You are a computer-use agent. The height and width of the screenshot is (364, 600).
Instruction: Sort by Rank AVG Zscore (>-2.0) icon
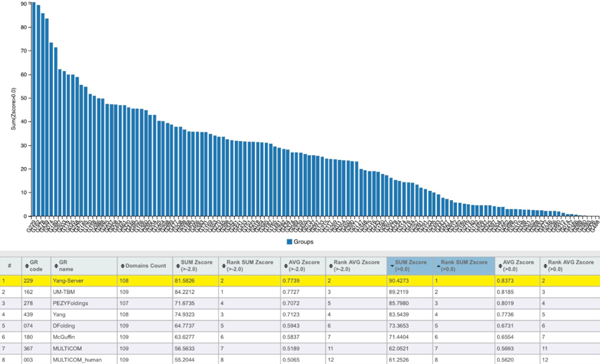[x=331, y=266]
